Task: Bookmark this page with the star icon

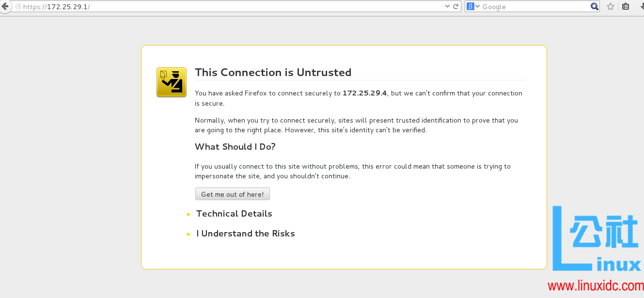Action: [611, 7]
